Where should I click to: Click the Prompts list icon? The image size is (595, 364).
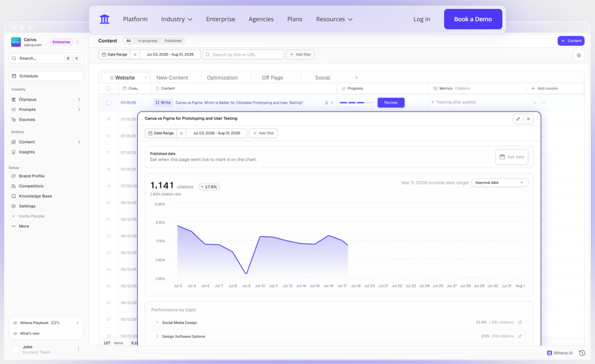coord(14,110)
